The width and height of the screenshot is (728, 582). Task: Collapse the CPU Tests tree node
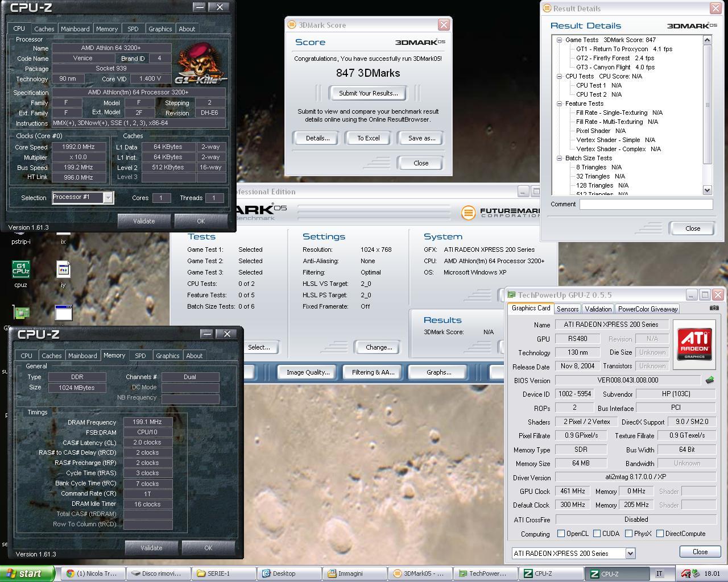[x=559, y=76]
